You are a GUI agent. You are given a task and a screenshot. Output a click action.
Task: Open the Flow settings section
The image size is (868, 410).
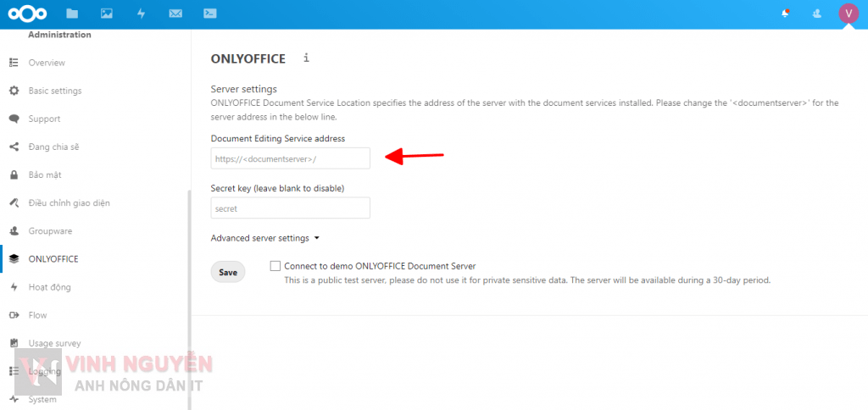[x=37, y=315]
